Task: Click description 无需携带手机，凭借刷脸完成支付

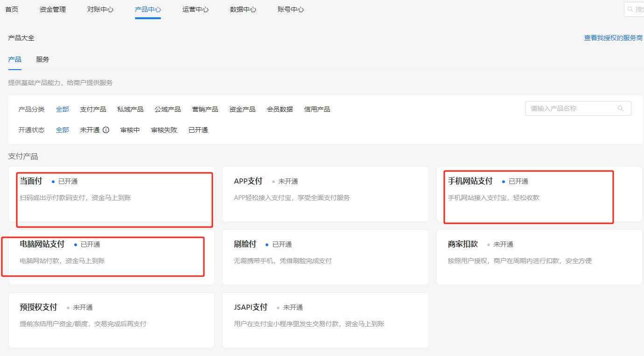Action: pos(283,261)
